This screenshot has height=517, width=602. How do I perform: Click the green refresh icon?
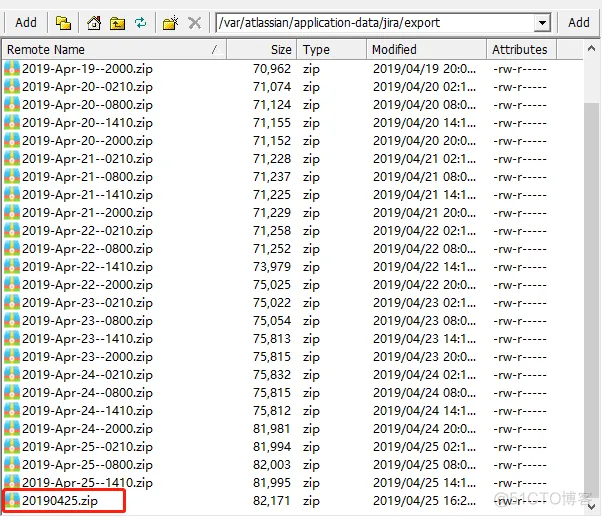(141, 23)
